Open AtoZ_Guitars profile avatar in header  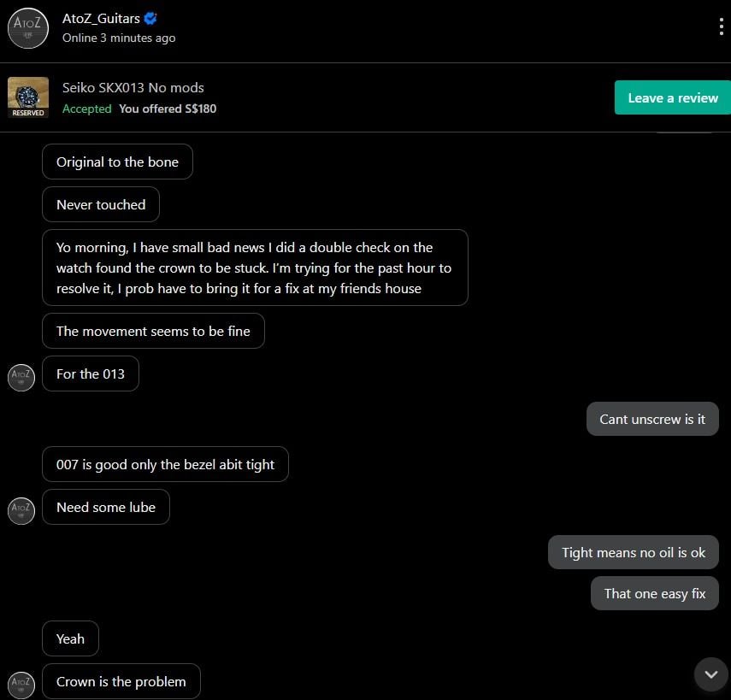pos(27,27)
